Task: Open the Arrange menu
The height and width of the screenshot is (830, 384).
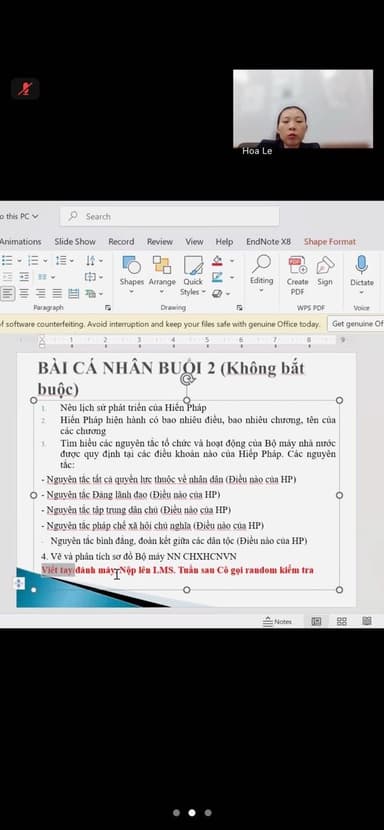Action: tap(162, 275)
